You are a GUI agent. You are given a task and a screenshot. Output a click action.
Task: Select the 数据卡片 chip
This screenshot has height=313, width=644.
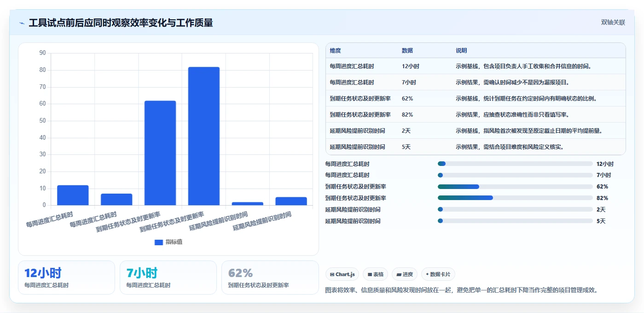pyautogui.click(x=438, y=274)
